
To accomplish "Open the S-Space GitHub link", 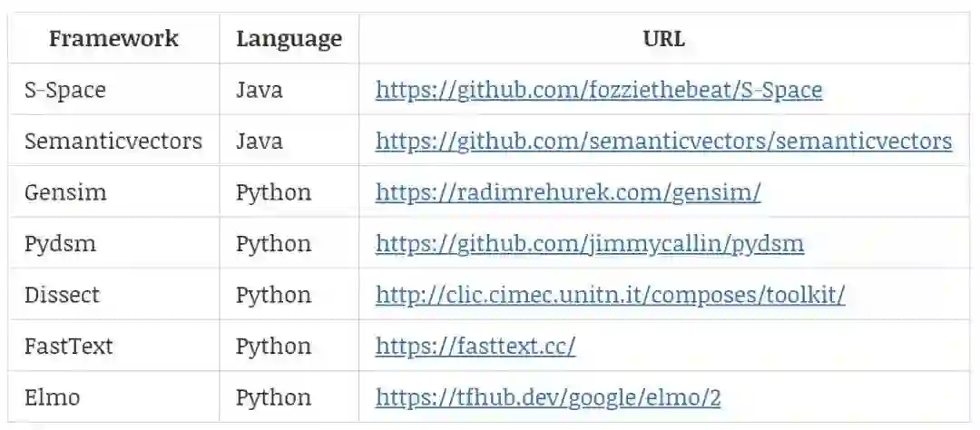I will tap(598, 90).
